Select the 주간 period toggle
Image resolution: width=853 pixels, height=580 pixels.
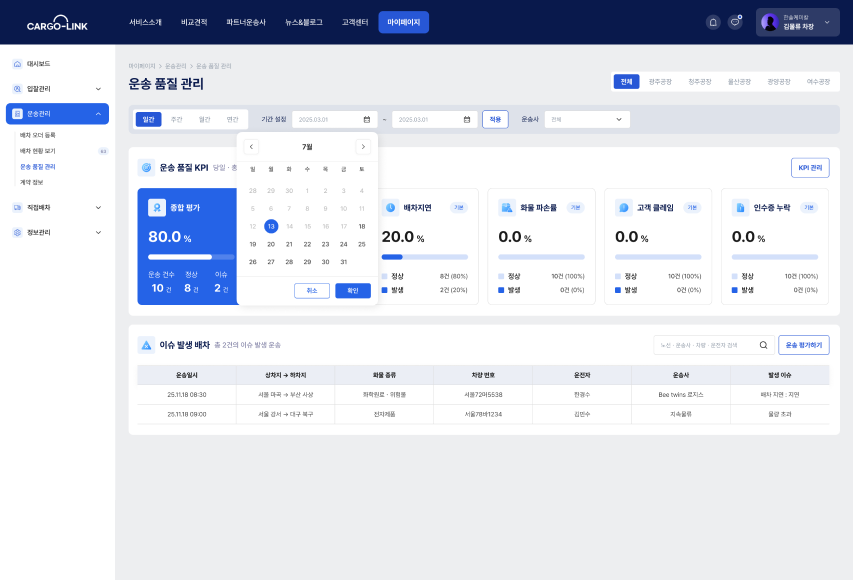click(x=177, y=120)
